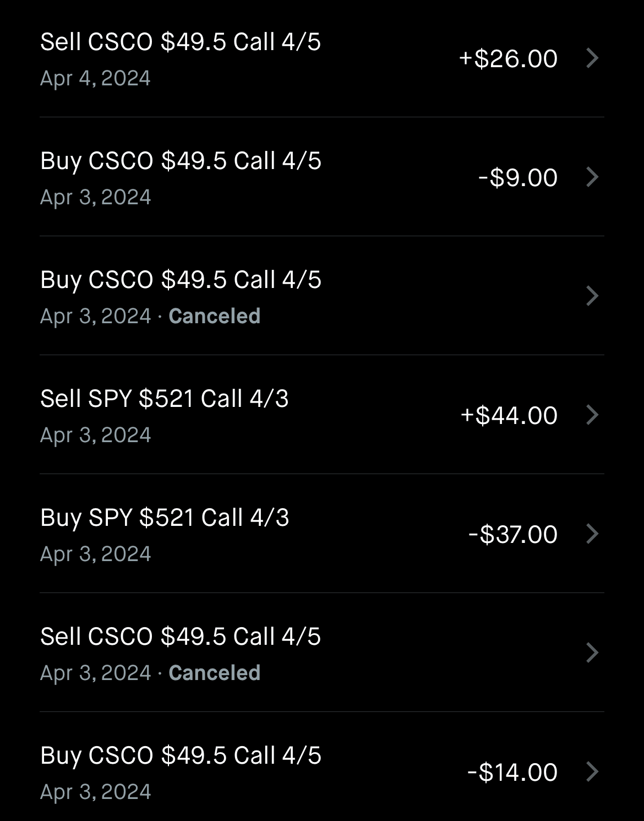Click the -$37.00 amount

point(513,534)
